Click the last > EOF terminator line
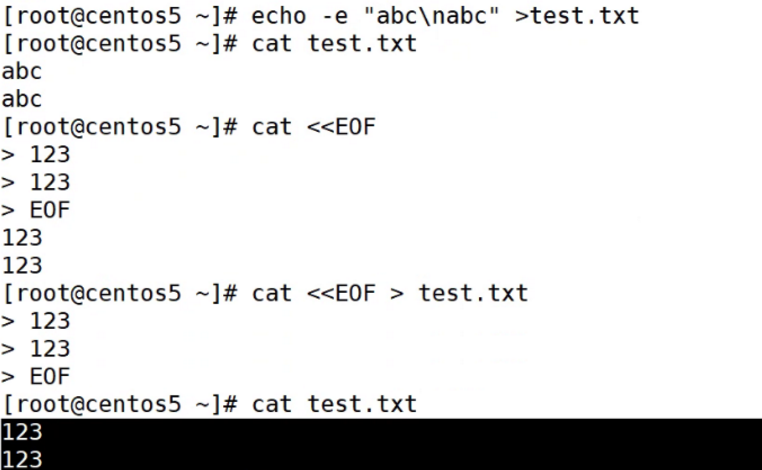The width and height of the screenshot is (762, 470). [36, 376]
